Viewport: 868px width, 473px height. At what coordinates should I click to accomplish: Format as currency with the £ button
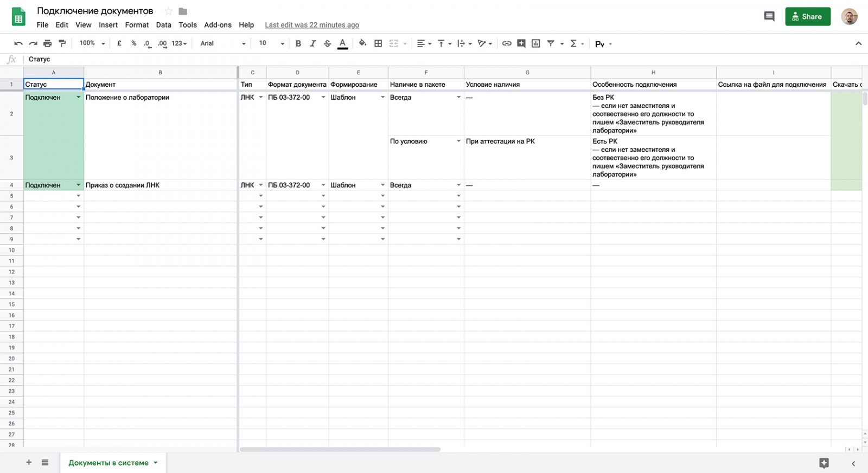[119, 43]
